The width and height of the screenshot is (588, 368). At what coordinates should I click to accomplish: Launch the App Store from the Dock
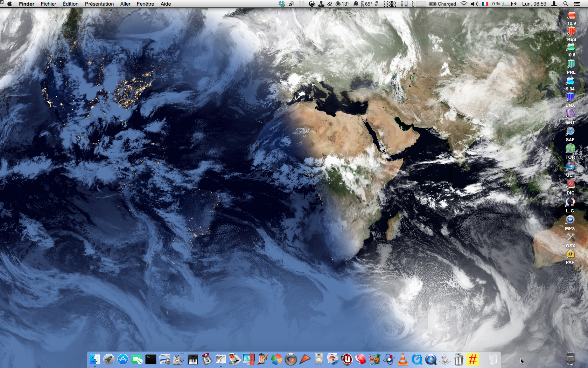(123, 359)
